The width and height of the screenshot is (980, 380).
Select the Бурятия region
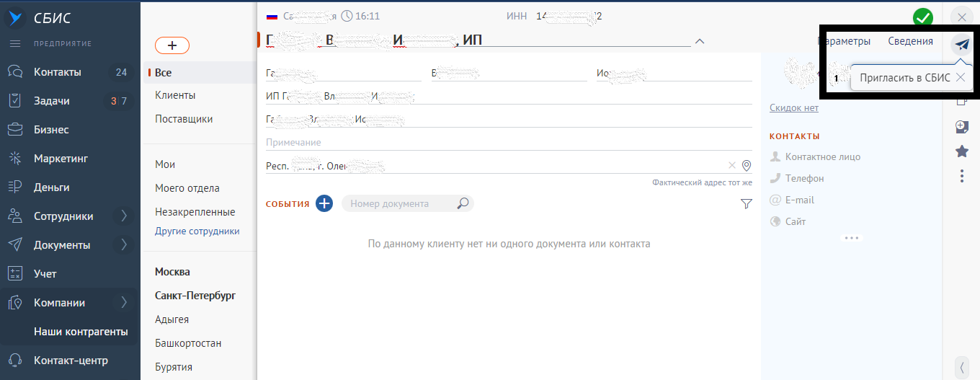(174, 367)
